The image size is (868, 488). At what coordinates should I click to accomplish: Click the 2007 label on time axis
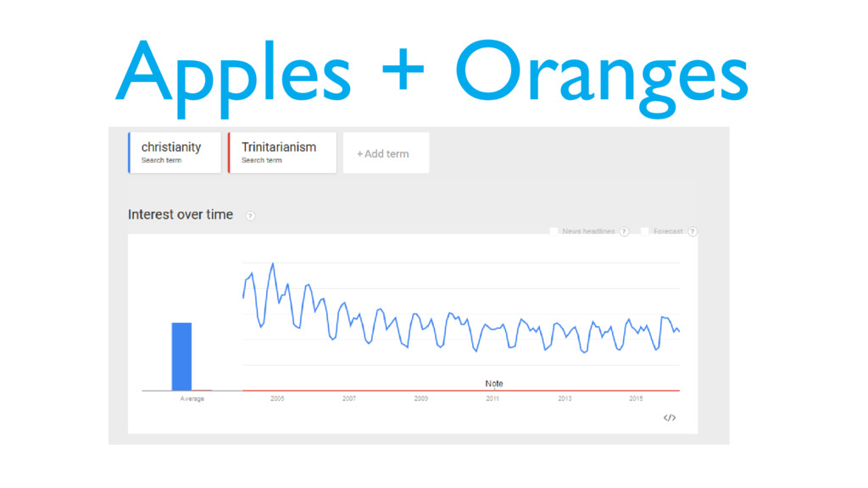point(348,398)
